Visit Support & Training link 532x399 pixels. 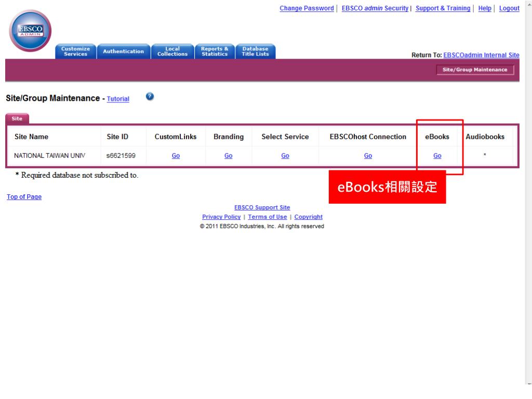pyautogui.click(x=443, y=8)
